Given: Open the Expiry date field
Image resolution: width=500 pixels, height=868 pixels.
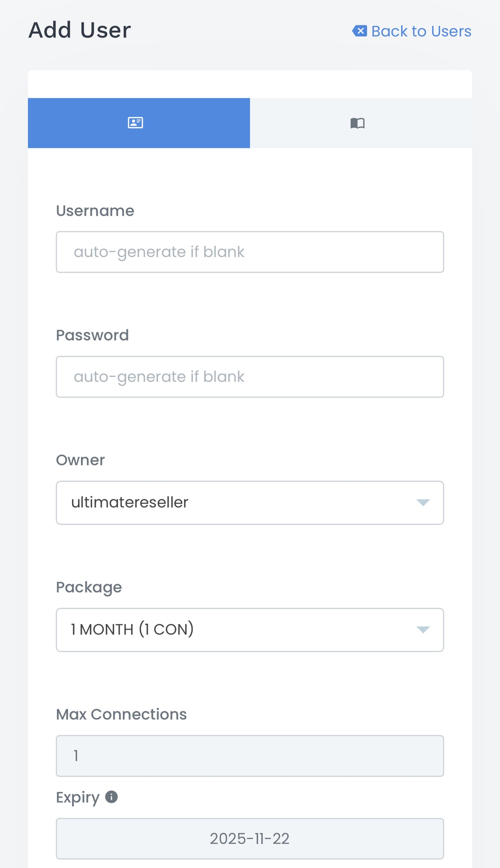Looking at the screenshot, I should 250,839.
